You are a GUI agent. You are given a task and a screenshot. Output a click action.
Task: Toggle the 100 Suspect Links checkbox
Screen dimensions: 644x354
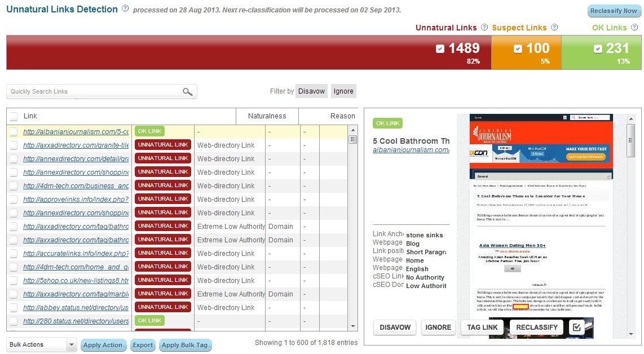point(519,49)
